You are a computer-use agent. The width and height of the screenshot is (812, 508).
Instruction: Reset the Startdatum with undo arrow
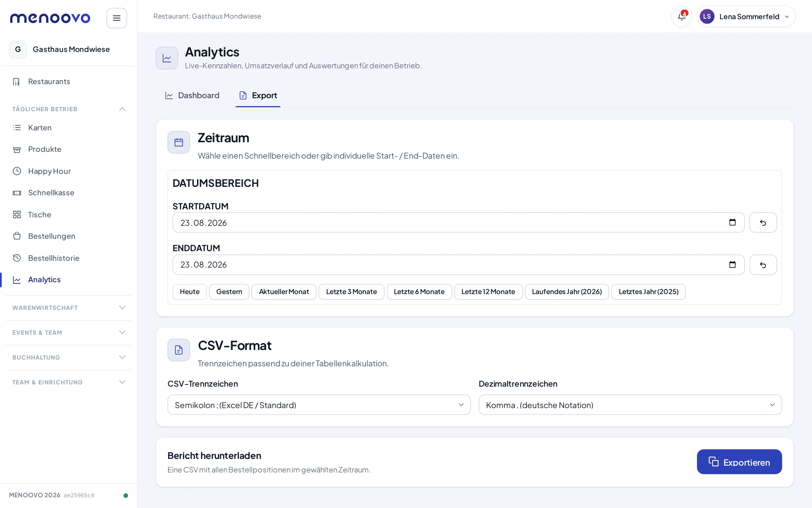[x=763, y=222]
